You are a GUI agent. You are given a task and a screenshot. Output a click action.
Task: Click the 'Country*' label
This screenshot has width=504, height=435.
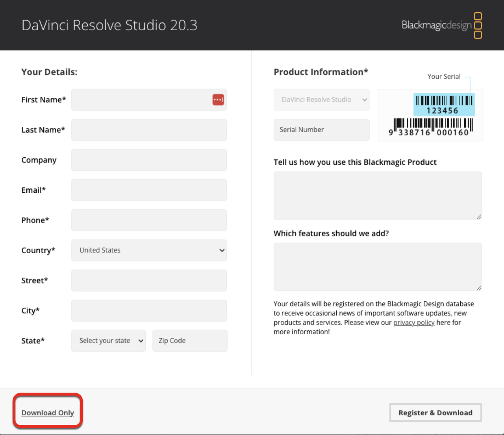38,251
